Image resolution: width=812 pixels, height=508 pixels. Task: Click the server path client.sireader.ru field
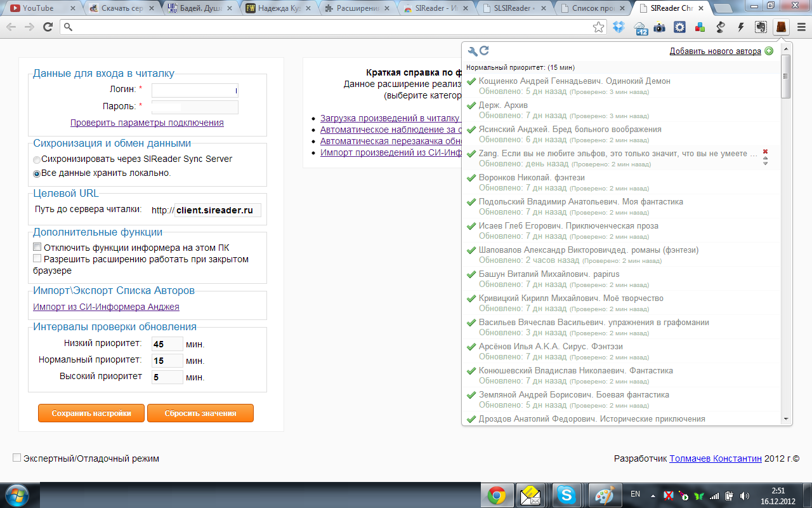coord(218,210)
